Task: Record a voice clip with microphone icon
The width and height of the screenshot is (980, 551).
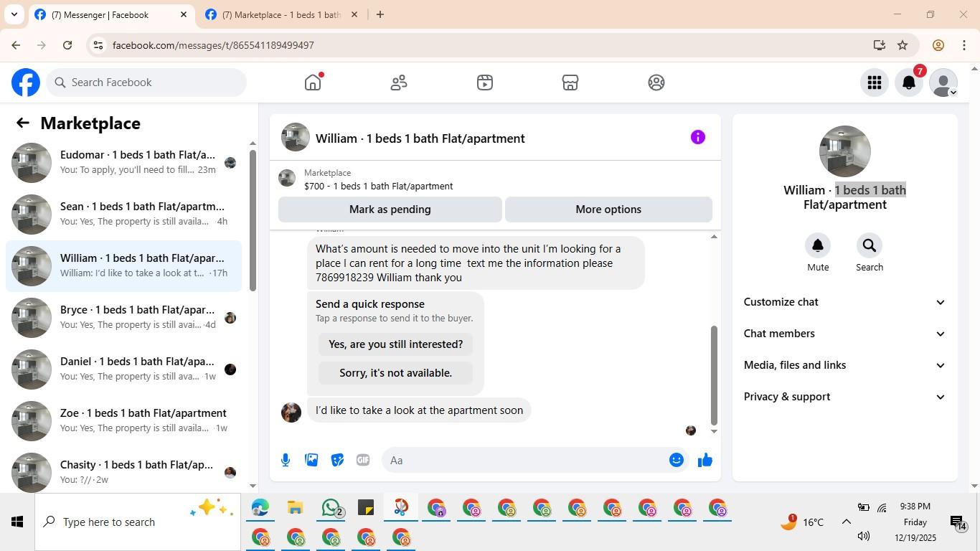Action: coord(286,460)
